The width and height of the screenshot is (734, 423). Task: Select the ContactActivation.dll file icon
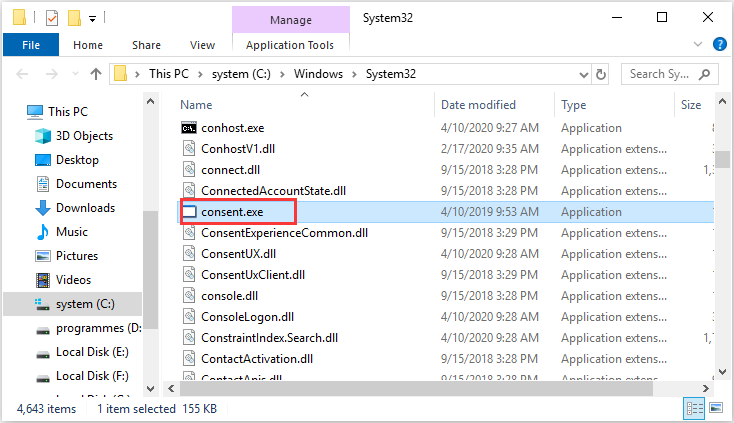pyautogui.click(x=189, y=359)
